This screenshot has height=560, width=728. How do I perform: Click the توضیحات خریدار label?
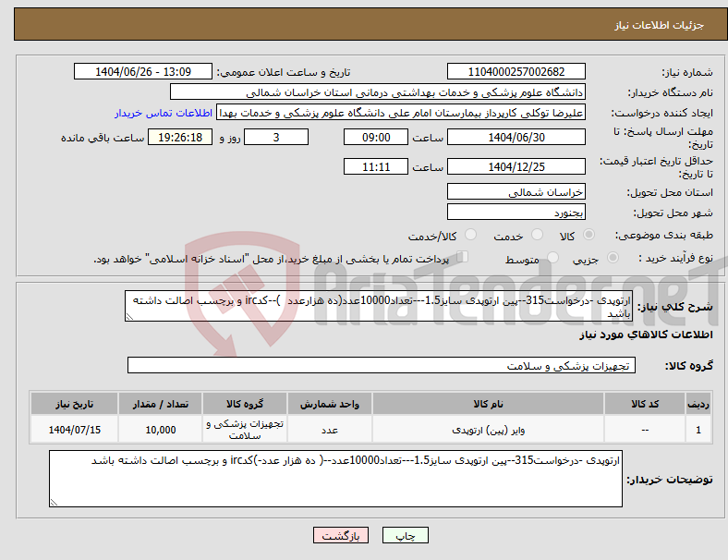(670, 480)
